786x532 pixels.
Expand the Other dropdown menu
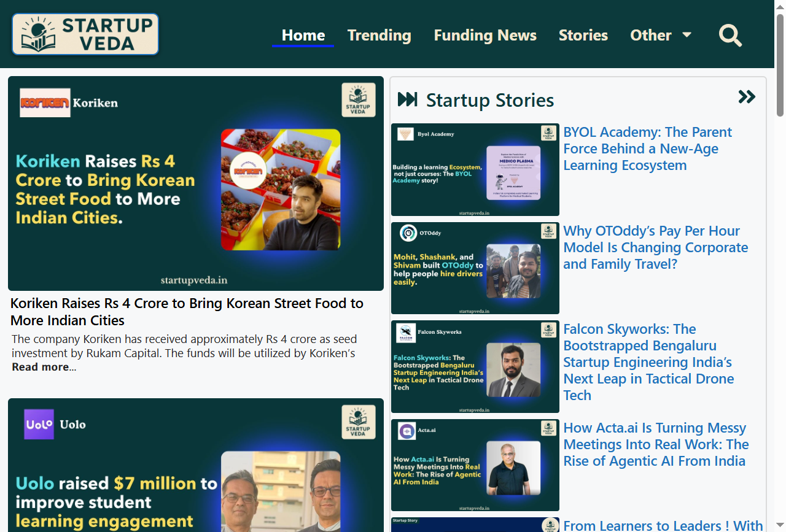[x=661, y=36]
